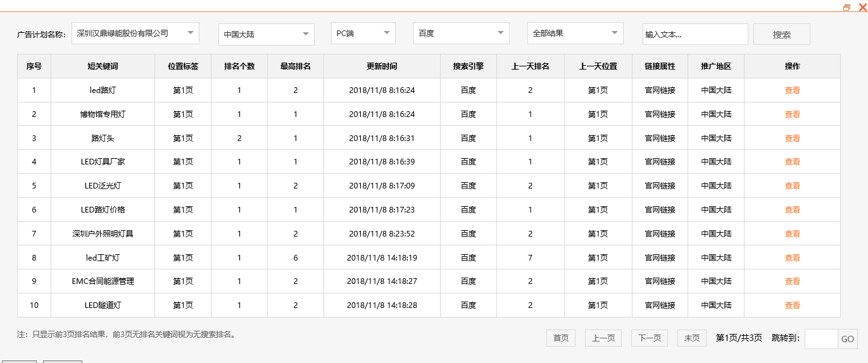Viewport: 868px width, 363px height.
Task: Click the 下一页 next page button
Action: click(650, 338)
